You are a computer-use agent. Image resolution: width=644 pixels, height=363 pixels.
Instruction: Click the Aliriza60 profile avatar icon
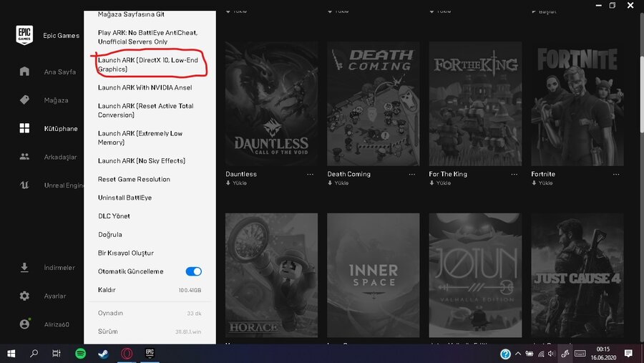pyautogui.click(x=24, y=324)
